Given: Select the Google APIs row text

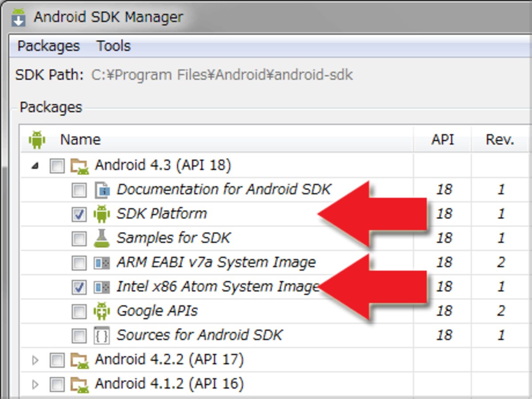Looking at the screenshot, I should click(x=157, y=311).
